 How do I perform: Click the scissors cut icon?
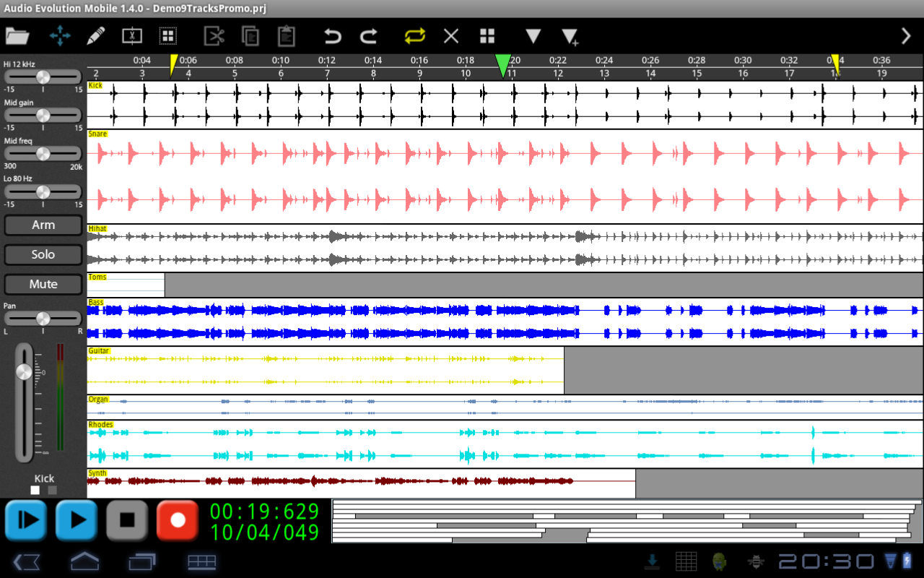(x=214, y=36)
